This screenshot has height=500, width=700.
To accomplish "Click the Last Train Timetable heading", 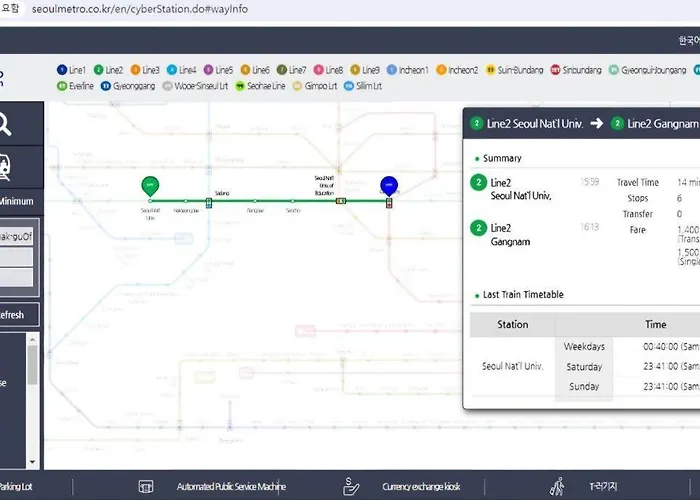I will pyautogui.click(x=523, y=295).
